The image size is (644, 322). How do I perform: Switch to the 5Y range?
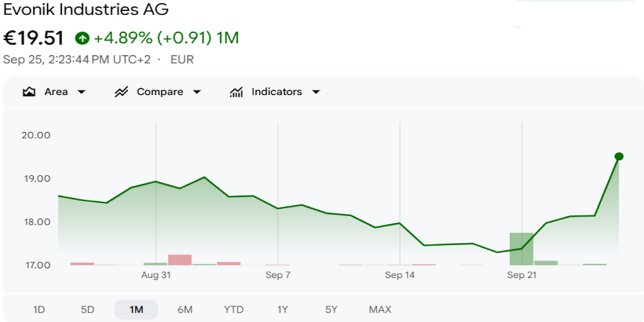pyautogui.click(x=331, y=309)
